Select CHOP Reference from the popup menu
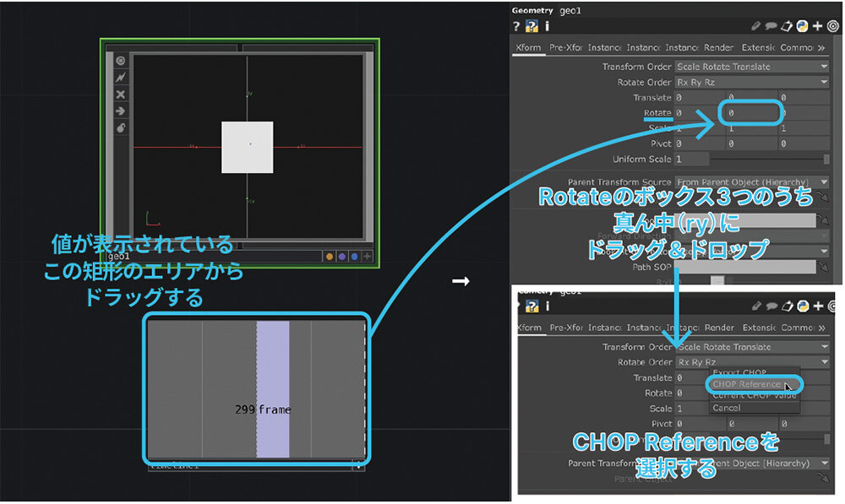 click(x=747, y=384)
